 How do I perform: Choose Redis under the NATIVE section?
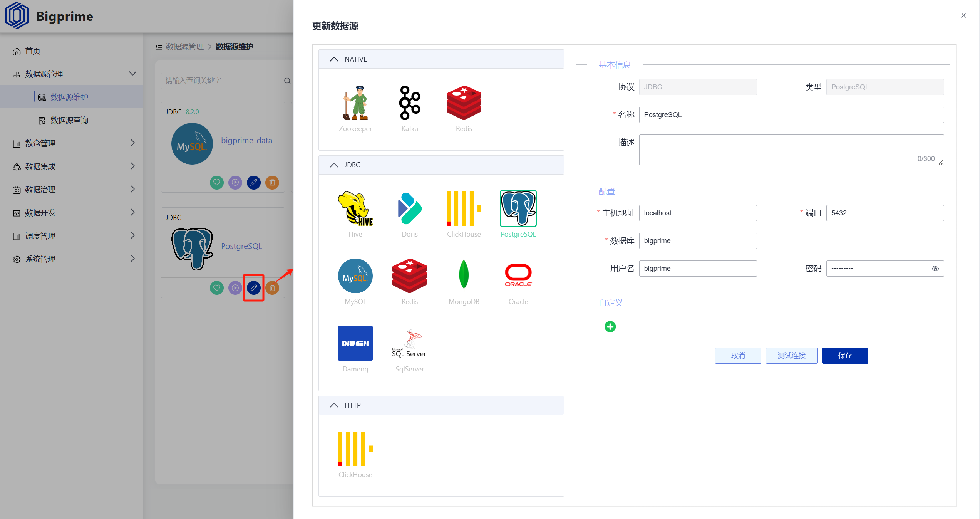[x=464, y=103]
